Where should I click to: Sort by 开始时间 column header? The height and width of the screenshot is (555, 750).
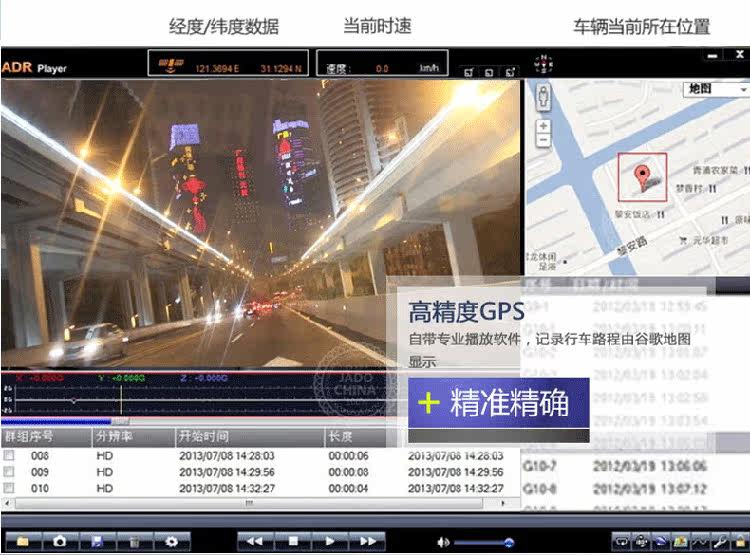pyautogui.click(x=204, y=438)
